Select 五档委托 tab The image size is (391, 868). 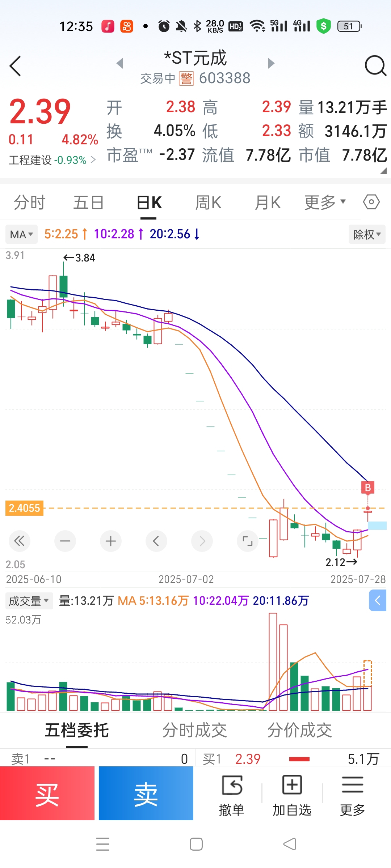pyautogui.click(x=77, y=730)
